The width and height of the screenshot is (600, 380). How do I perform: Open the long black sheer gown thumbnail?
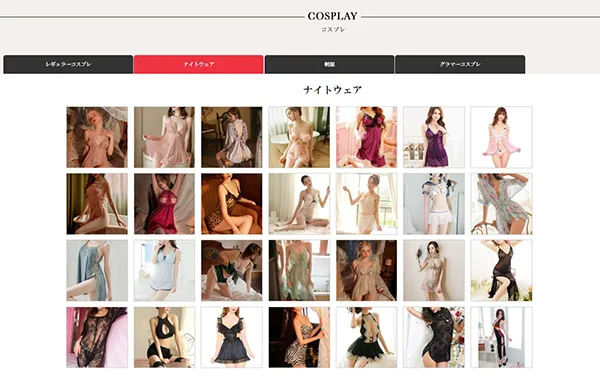pos(501,271)
